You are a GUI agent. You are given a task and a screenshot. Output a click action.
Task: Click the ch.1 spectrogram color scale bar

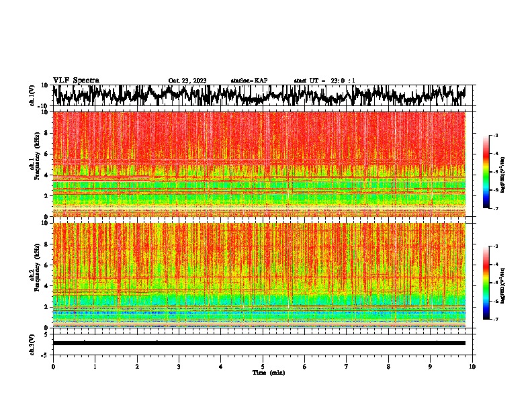[x=486, y=172]
